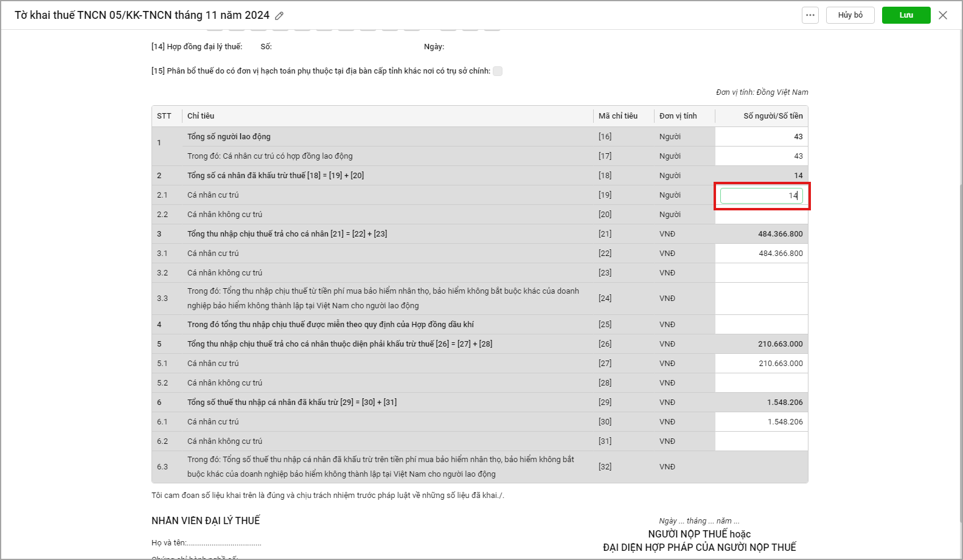
Task: Click the [21] total taxable income cell
Action: 761,234
